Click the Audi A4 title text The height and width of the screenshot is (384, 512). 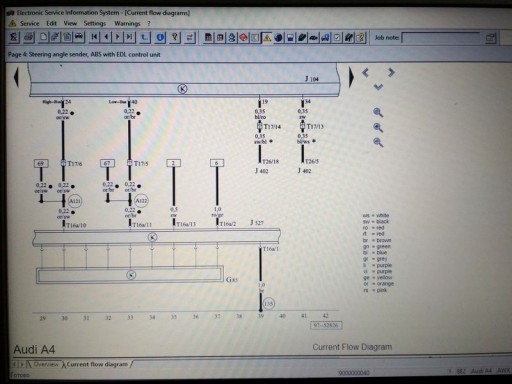pyautogui.click(x=34, y=350)
